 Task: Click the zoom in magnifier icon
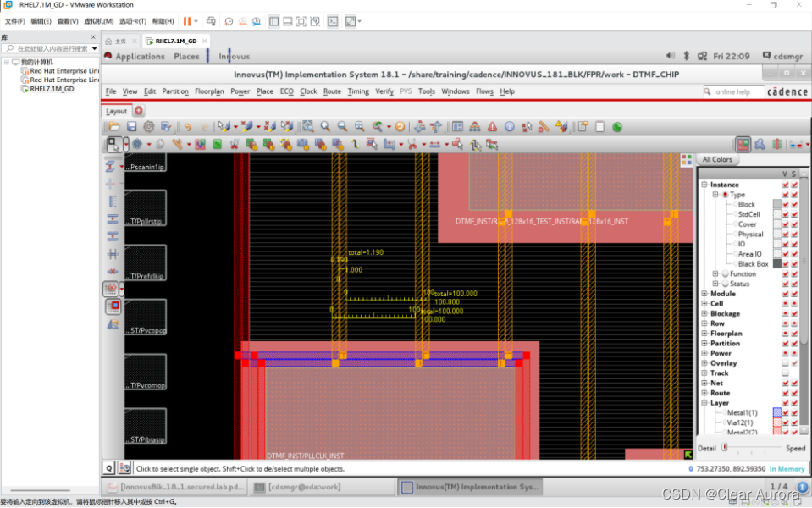pos(325,126)
